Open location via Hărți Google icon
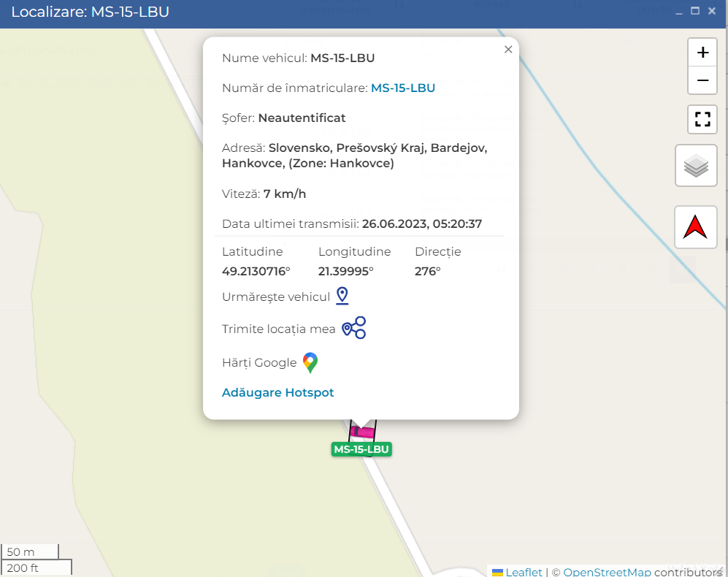This screenshot has height=577, width=728. point(310,362)
